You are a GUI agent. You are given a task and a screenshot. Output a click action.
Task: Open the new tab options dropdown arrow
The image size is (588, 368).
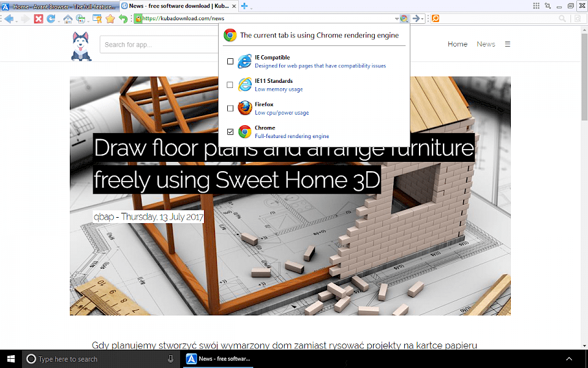[x=251, y=7]
